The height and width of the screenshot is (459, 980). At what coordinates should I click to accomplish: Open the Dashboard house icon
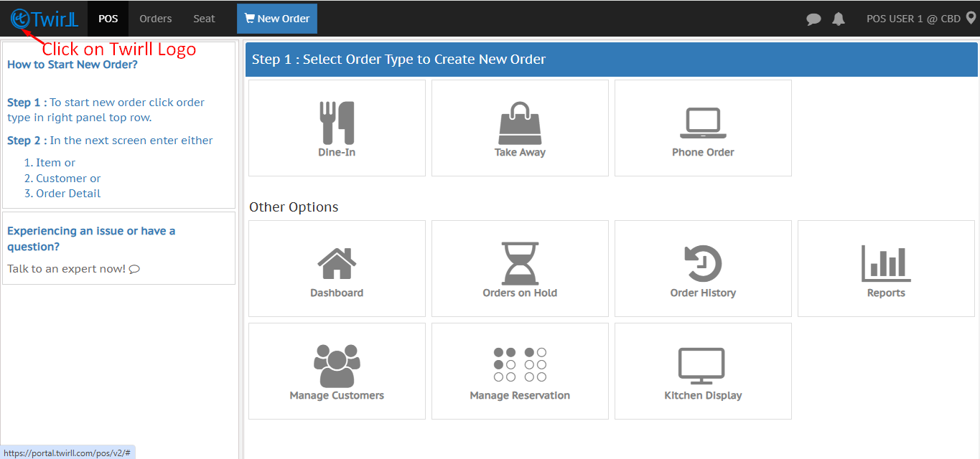point(337,263)
